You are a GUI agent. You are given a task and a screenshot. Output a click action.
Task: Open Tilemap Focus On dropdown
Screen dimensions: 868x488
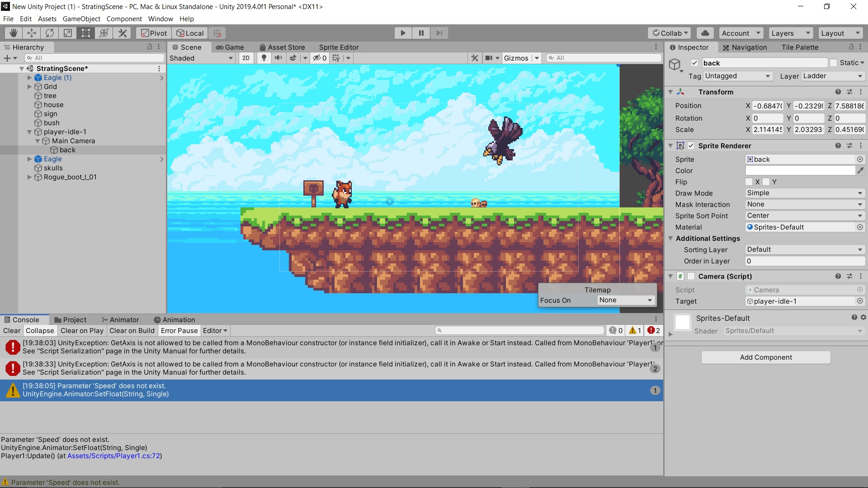tap(626, 300)
